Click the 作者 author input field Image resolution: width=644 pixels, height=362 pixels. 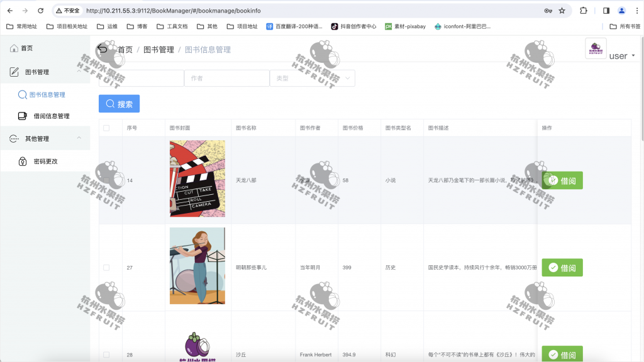coord(226,78)
